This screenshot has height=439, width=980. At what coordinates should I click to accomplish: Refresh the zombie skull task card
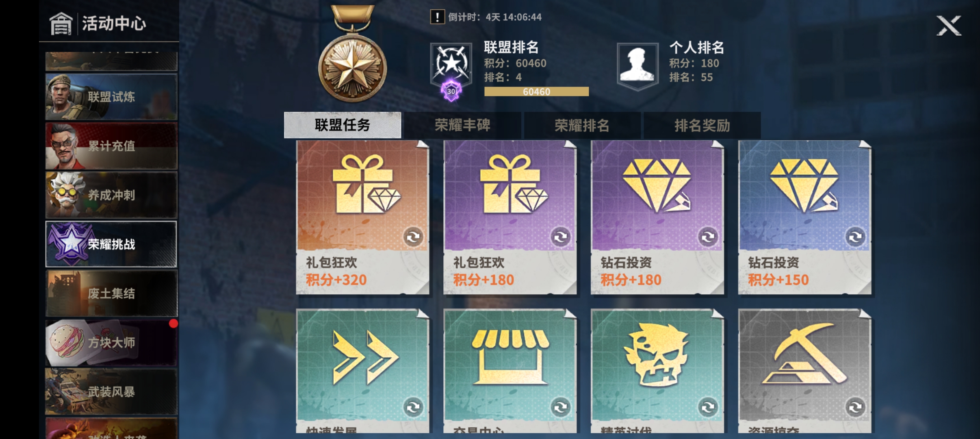[x=708, y=407]
